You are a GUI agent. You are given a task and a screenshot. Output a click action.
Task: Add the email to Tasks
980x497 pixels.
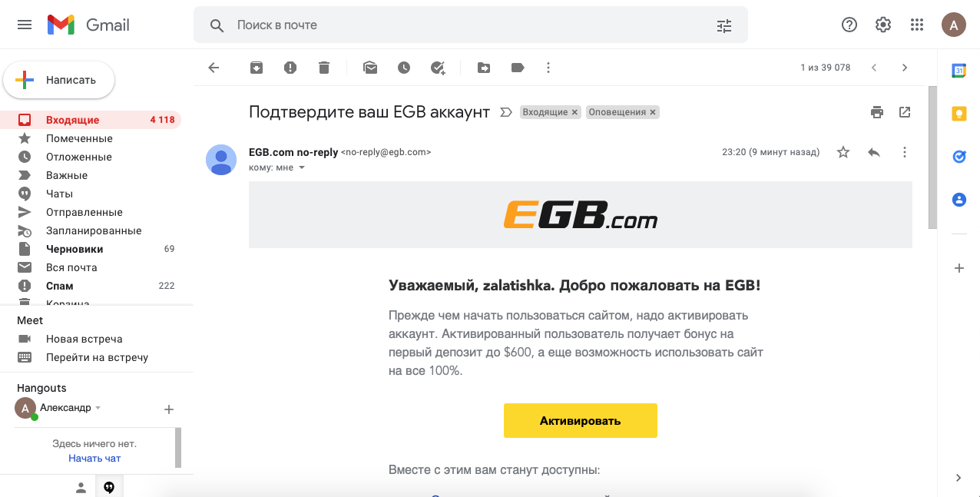point(438,68)
